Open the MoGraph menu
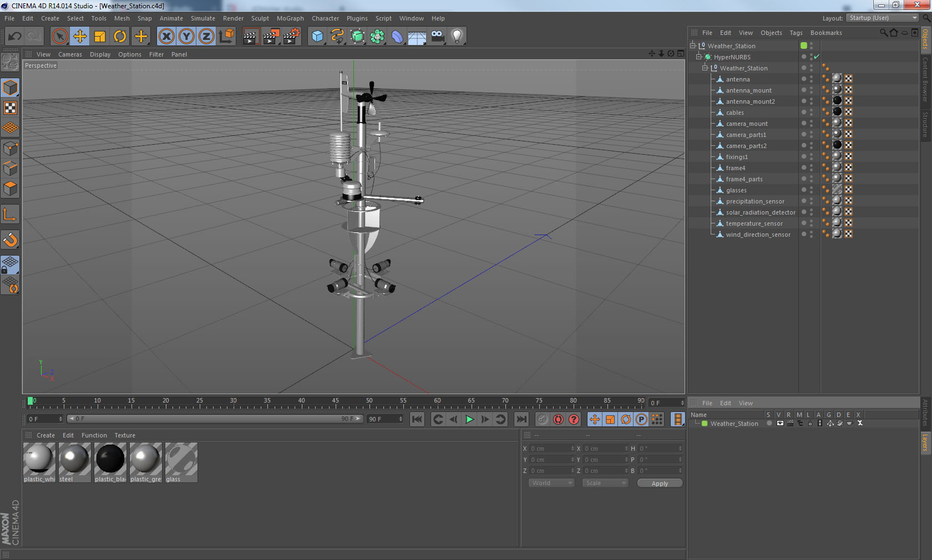932x560 pixels. point(290,18)
